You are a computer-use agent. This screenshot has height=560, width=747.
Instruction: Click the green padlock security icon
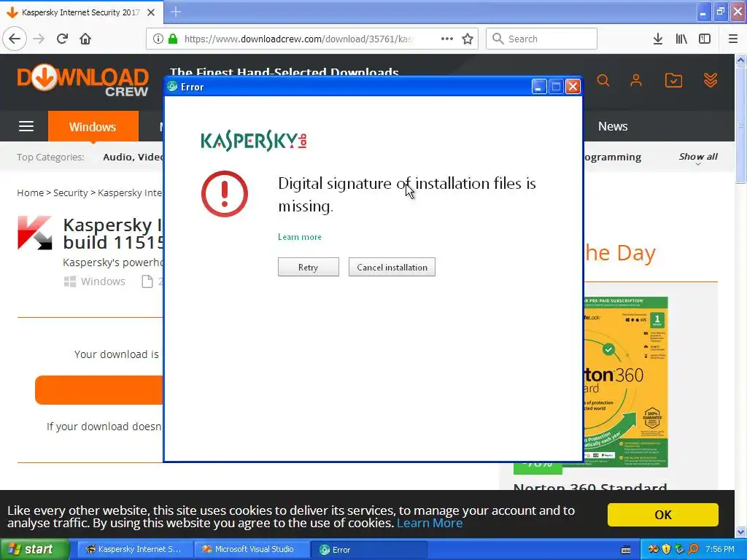coord(173,39)
